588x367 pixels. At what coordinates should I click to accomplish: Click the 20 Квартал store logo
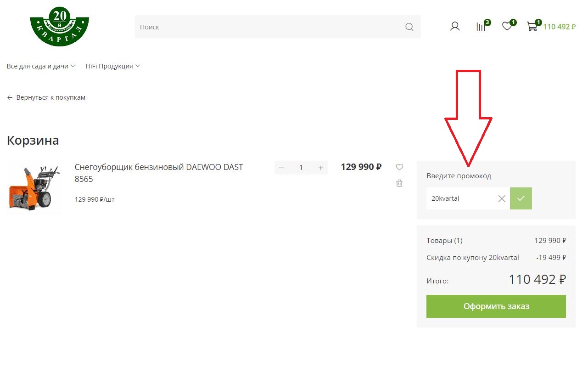[60, 27]
